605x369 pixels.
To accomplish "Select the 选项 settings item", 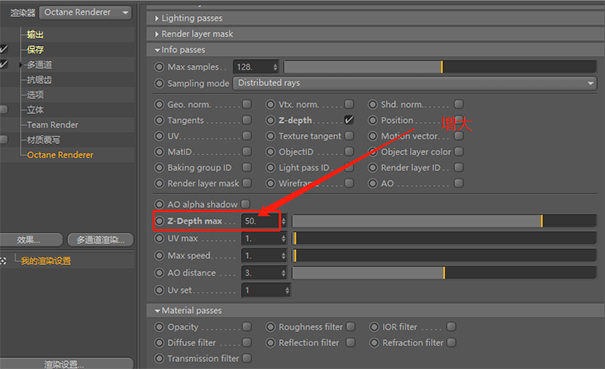I will click(x=35, y=95).
